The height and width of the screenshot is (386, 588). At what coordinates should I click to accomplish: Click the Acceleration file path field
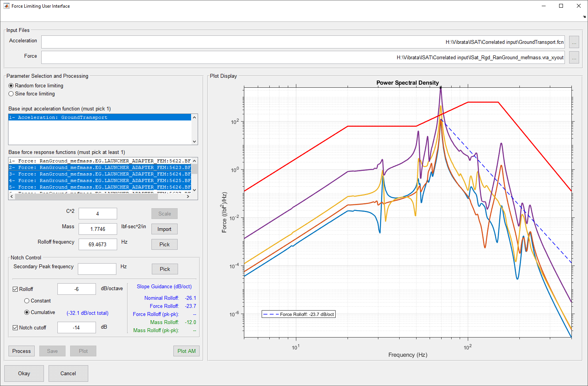(303, 42)
